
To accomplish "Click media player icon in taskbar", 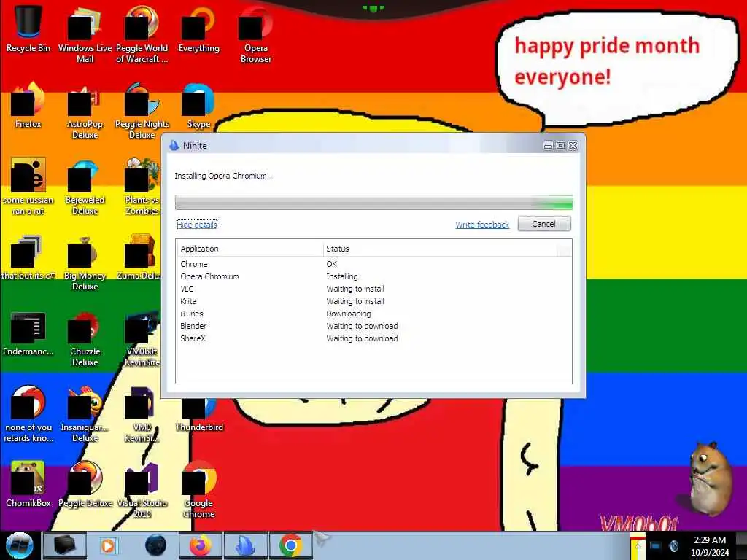I will pyautogui.click(x=108, y=545).
